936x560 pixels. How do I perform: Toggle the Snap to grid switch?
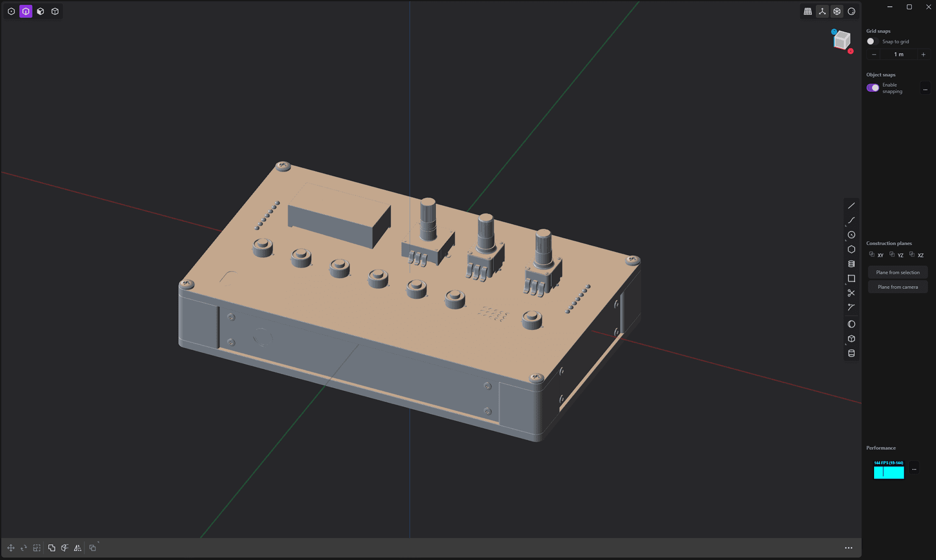point(872,41)
